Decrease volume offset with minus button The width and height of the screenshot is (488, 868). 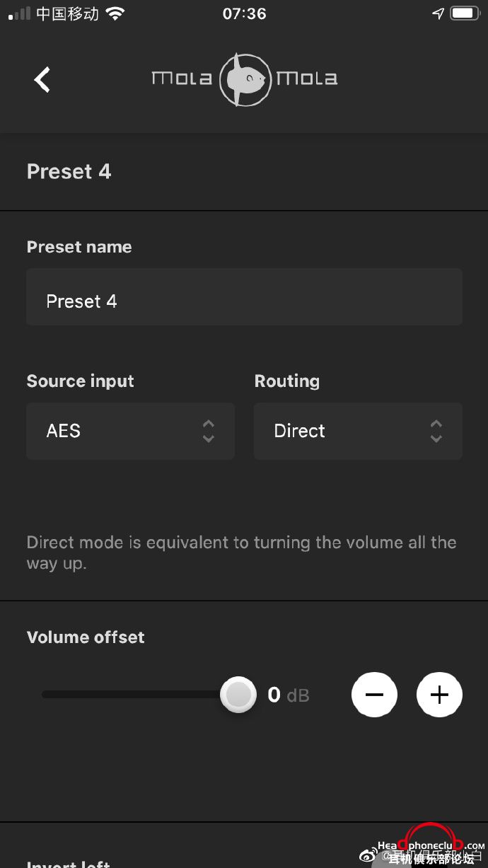tap(374, 695)
